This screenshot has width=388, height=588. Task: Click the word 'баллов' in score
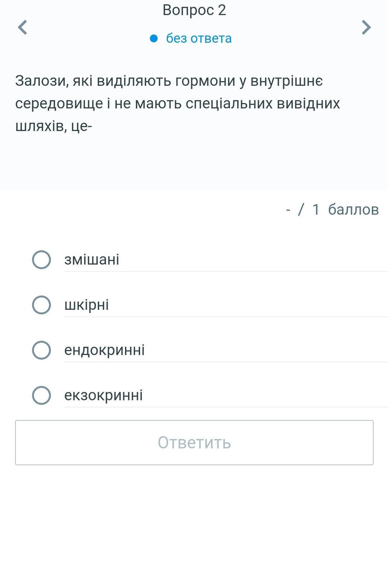click(353, 210)
